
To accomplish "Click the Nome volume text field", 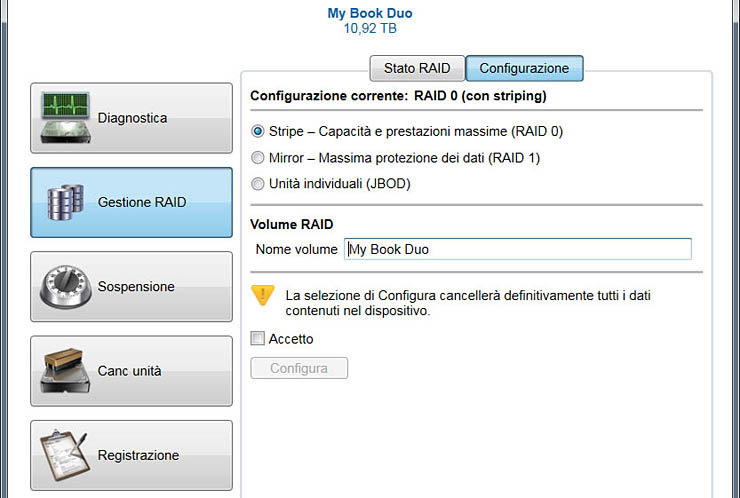I will pyautogui.click(x=517, y=249).
